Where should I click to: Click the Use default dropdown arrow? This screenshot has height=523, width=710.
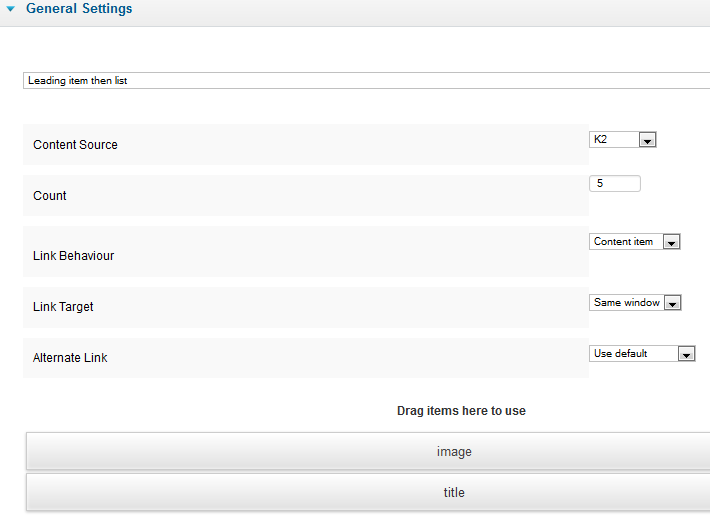tap(686, 354)
